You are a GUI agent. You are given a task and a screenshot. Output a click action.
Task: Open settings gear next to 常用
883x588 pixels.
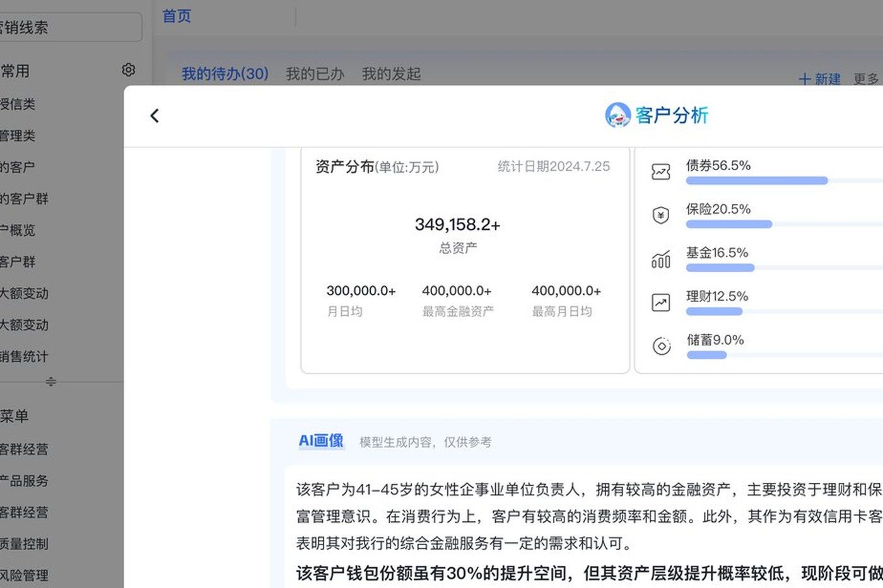[129, 70]
